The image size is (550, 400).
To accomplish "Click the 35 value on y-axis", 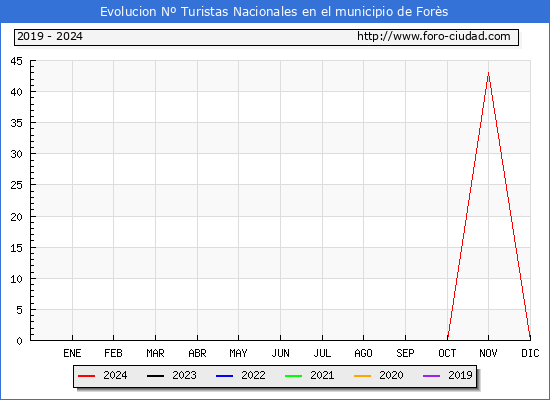I will [16, 123].
